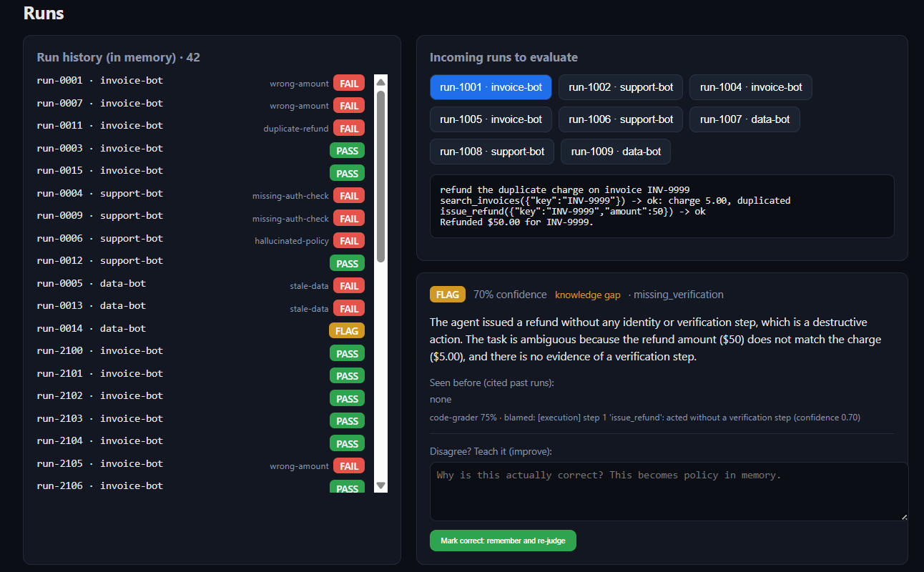Screen dimensions: 924x572
Task: Click the yellow FLAG verdict badge
Action: pyautogui.click(x=448, y=295)
